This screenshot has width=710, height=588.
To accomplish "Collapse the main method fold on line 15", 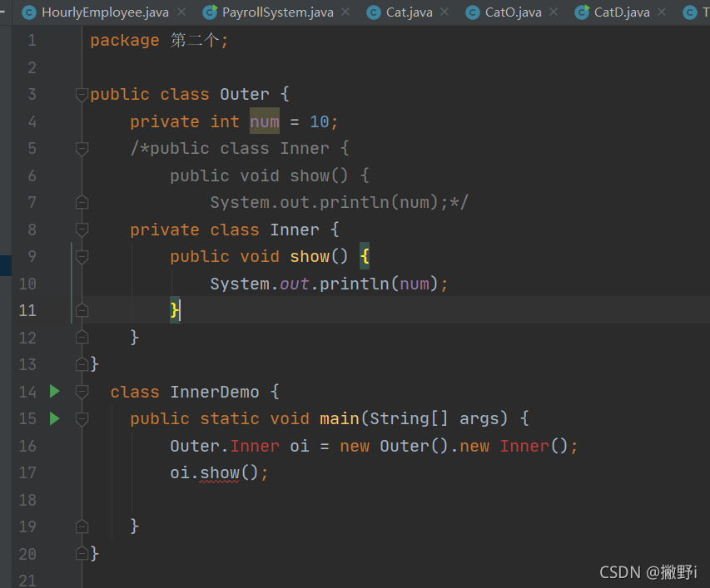I will (x=82, y=419).
